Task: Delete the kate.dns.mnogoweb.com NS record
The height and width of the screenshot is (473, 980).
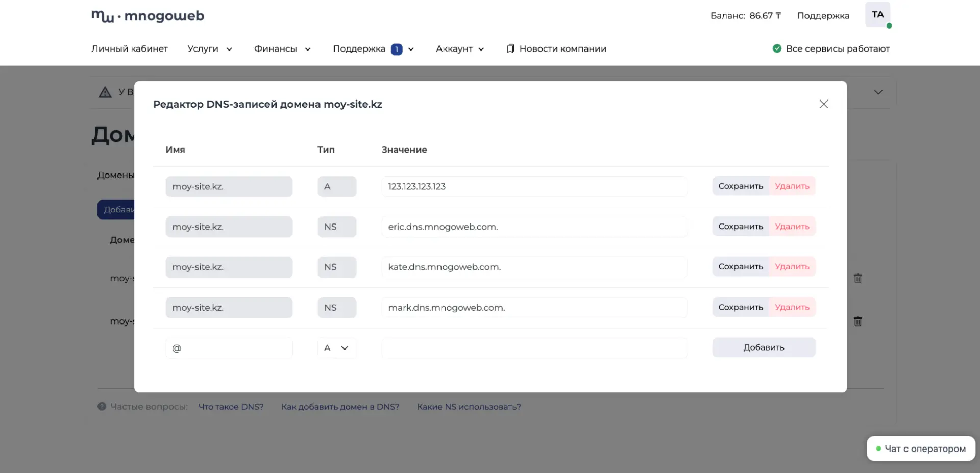Action: click(x=792, y=267)
